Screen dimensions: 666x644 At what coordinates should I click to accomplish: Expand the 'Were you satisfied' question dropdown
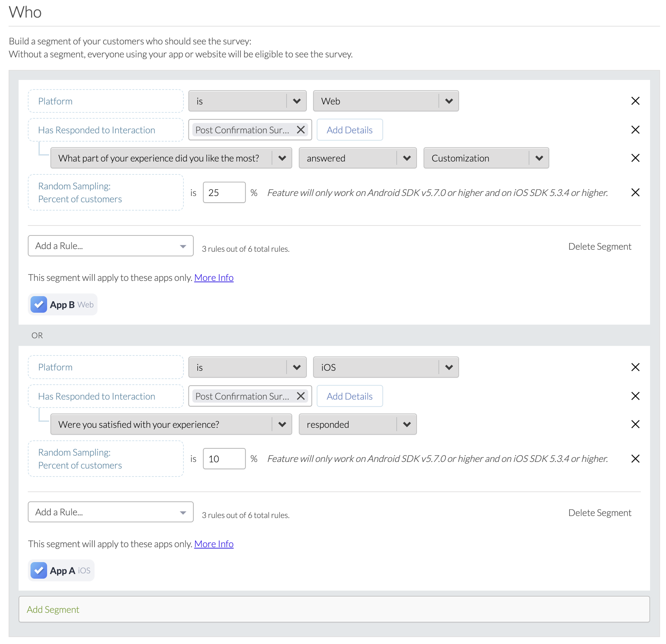coord(171,424)
